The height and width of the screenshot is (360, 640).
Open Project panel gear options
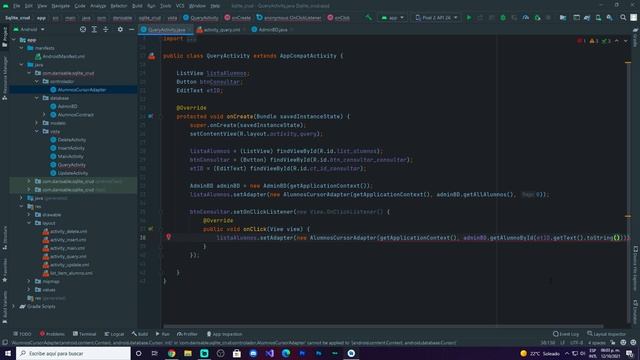[120, 29]
